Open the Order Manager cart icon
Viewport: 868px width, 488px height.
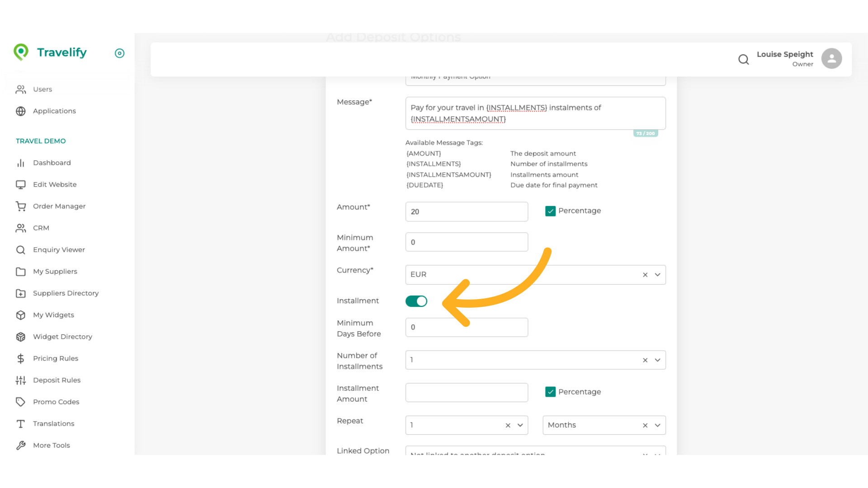click(21, 206)
